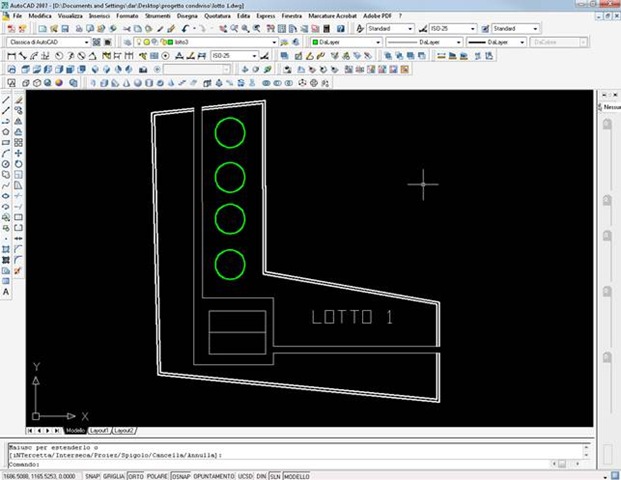Image resolution: width=621 pixels, height=480 pixels.
Task: Select the Polygon draw tool
Action: point(6,131)
